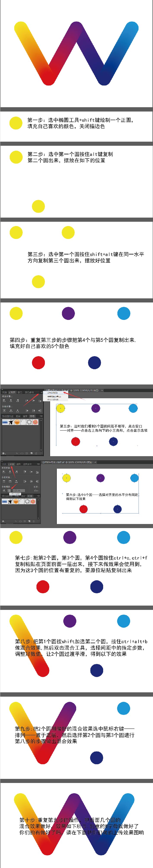Open symbol libraries menu at step 5 panel bottom
The image size is (153, 868).
tap(4, 453)
